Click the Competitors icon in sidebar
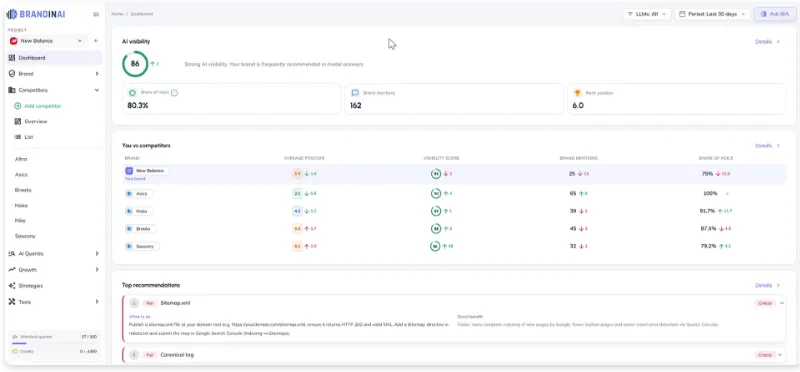800x372 pixels. 12,90
